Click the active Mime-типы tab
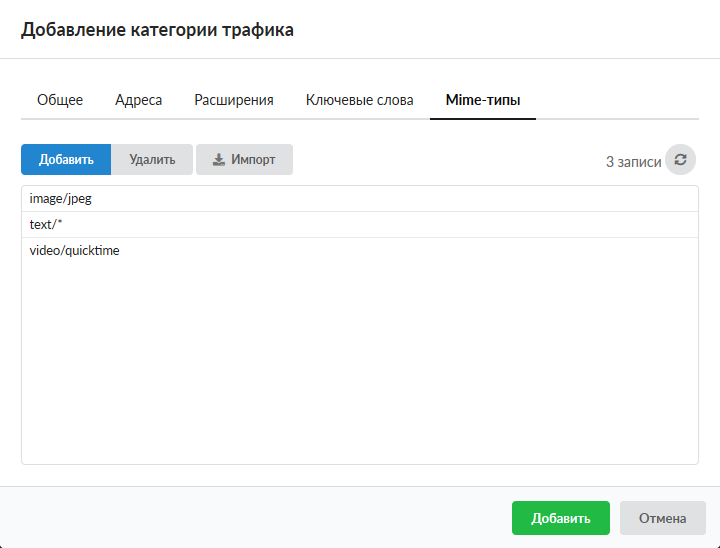This screenshot has height=548, width=720. point(482,100)
